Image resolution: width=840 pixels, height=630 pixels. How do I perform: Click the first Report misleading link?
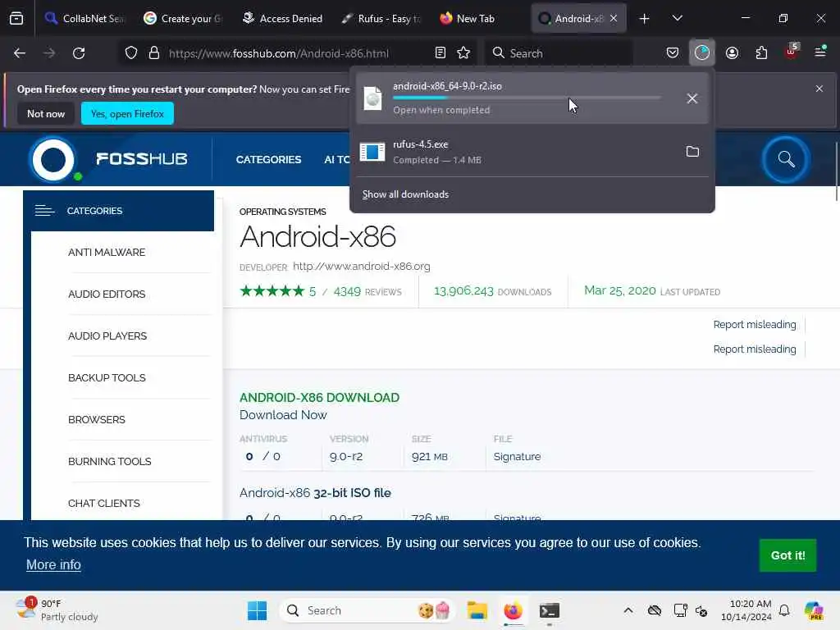pos(755,325)
